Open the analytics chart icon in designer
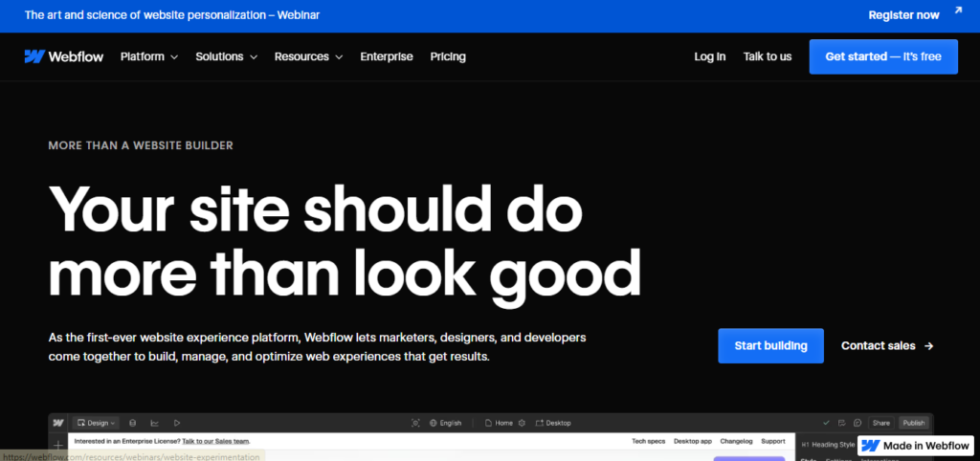The image size is (980, 461). click(154, 423)
